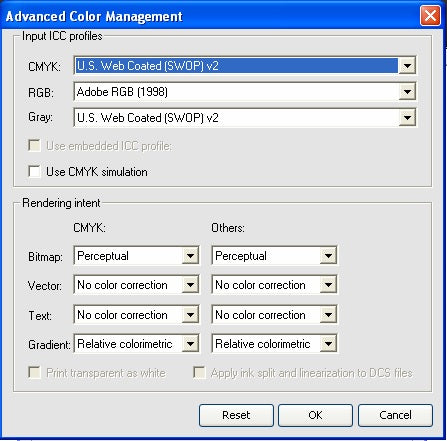
Task: Close the Advanced Color Management window
Action: click(x=430, y=15)
